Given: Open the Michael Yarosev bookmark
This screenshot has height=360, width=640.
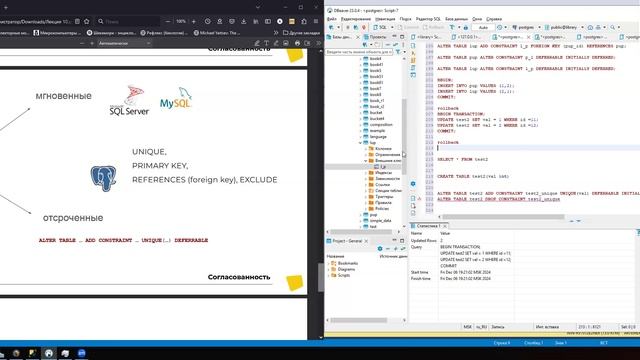Looking at the screenshot, I should point(217,33).
